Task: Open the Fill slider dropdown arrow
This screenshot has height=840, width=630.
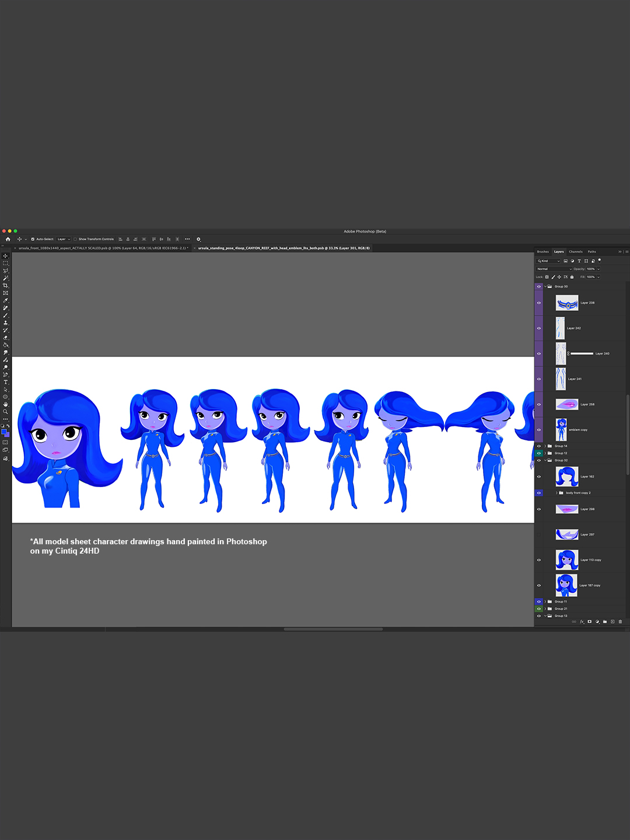Action: tap(598, 277)
